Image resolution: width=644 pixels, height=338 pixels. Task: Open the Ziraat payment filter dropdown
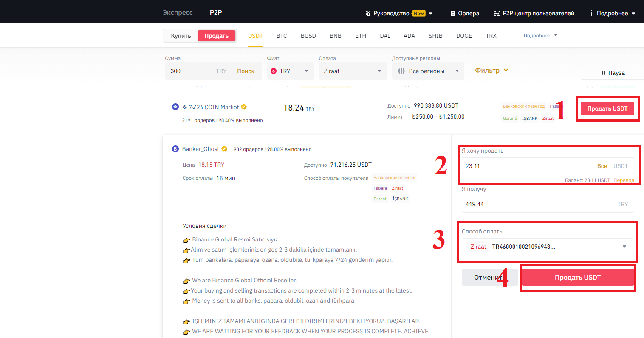tap(353, 71)
